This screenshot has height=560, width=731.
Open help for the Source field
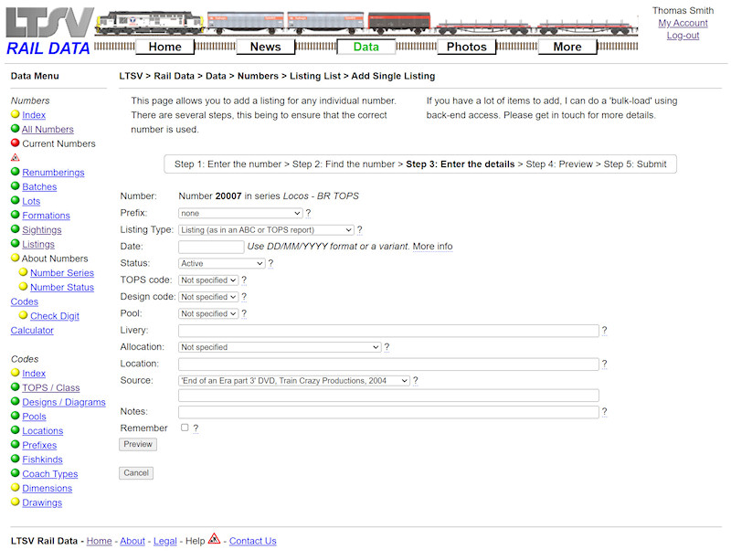tap(416, 380)
